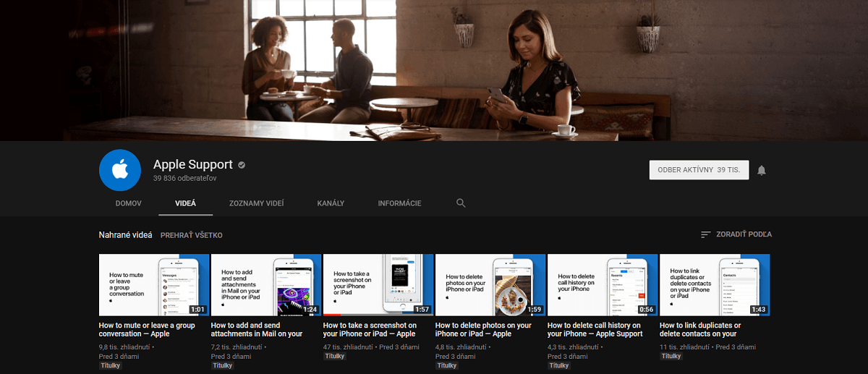Screen dimensions: 868x374
Task: Click title 'How to delete photos on your iPhone'
Action: 483,330
